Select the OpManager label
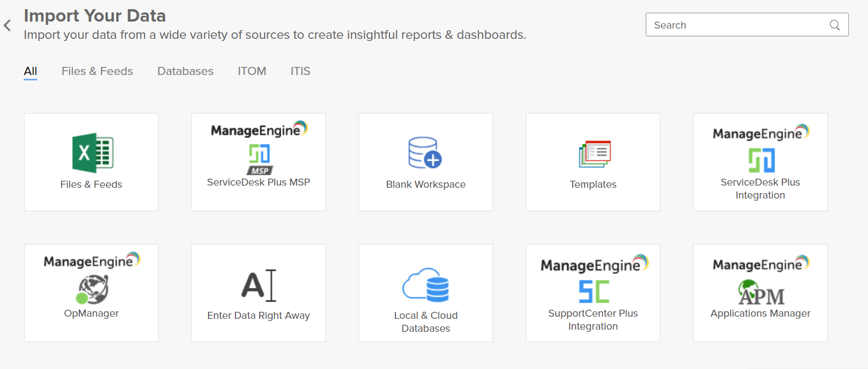 tap(92, 313)
